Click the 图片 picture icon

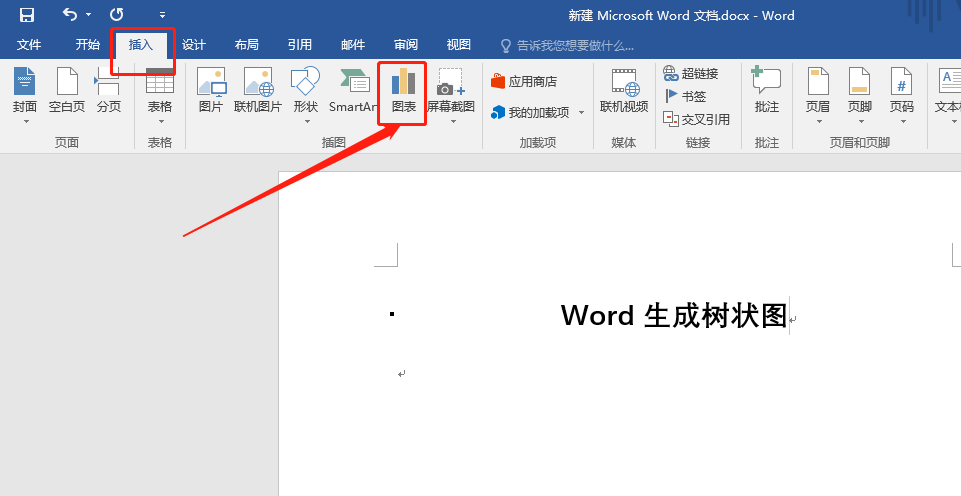tap(211, 91)
